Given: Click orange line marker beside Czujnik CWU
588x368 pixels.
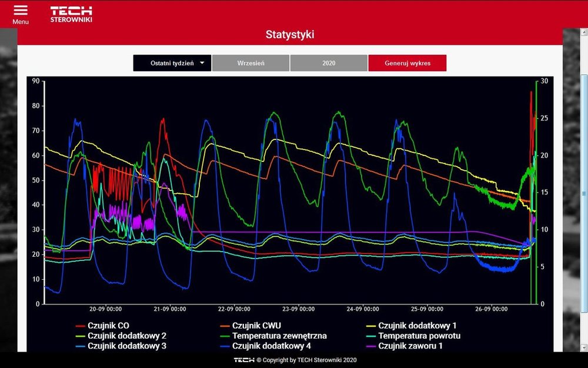Looking at the screenshot, I should pos(225,326).
